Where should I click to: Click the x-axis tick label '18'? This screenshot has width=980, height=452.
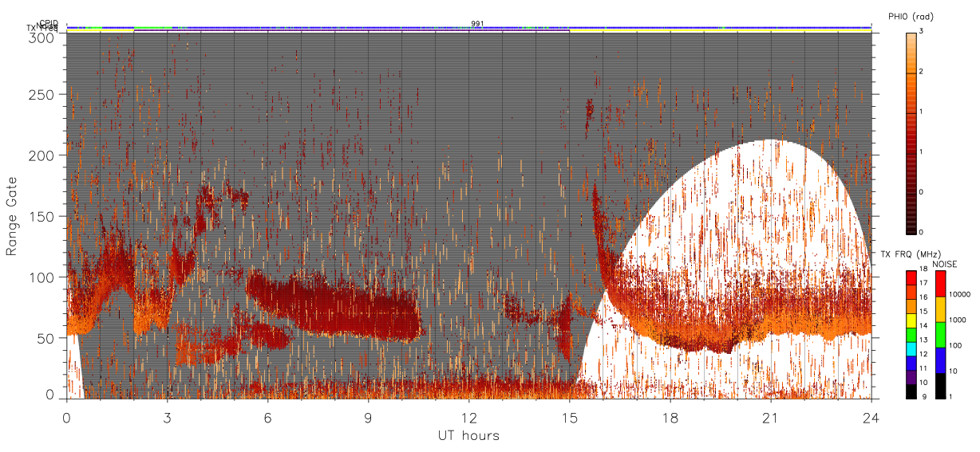(670, 418)
